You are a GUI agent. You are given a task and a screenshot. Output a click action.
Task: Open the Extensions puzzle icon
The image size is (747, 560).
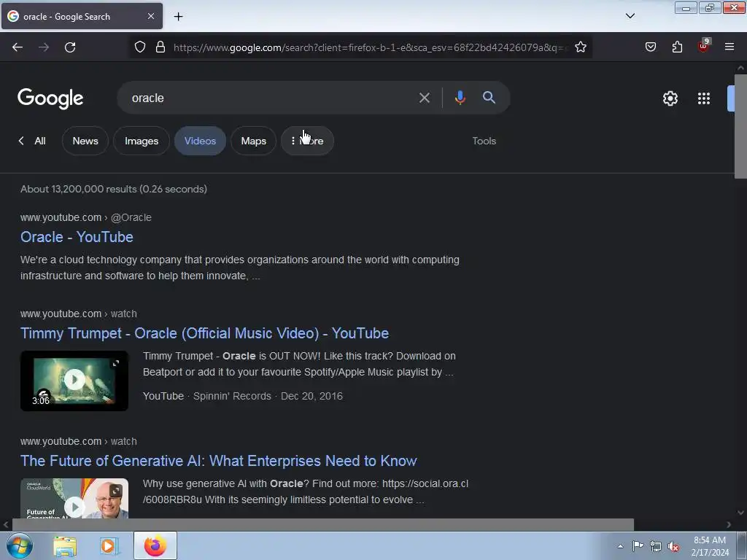[677, 47]
